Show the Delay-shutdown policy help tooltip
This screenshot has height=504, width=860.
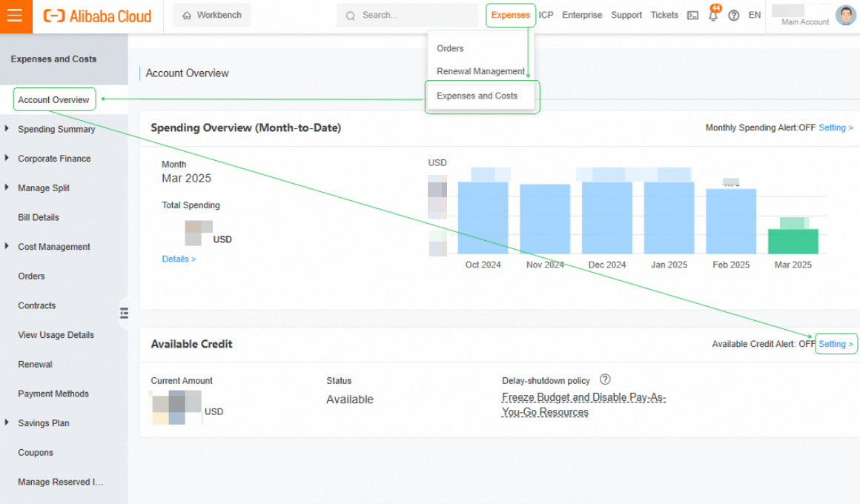[605, 379]
